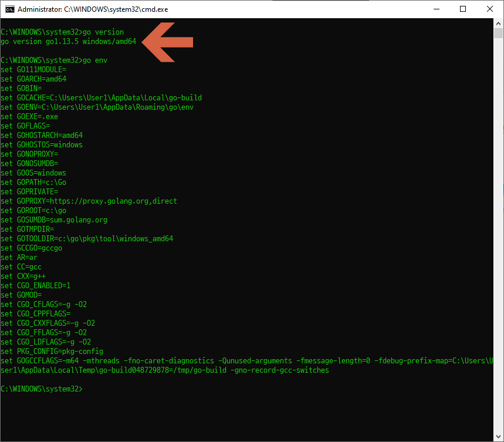Click the 'set CGO_CPPFLAGS=' line
The width and height of the screenshot is (504, 442).
click(x=36, y=313)
